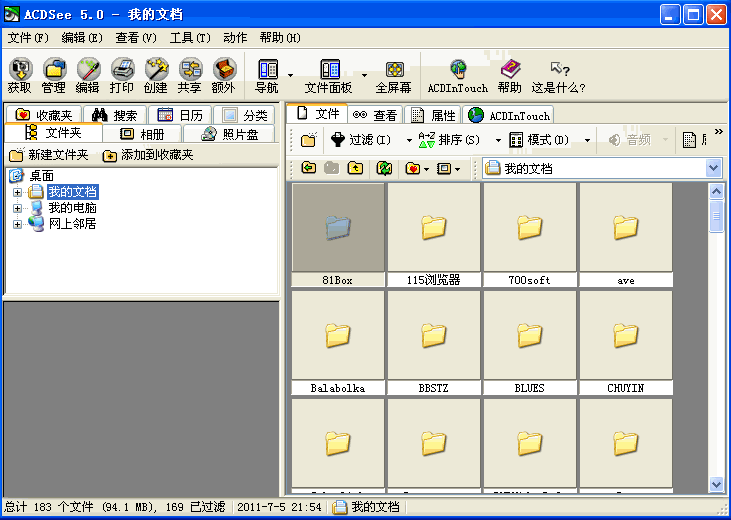Click the 打印 (Print) toolbar icon

tap(122, 76)
